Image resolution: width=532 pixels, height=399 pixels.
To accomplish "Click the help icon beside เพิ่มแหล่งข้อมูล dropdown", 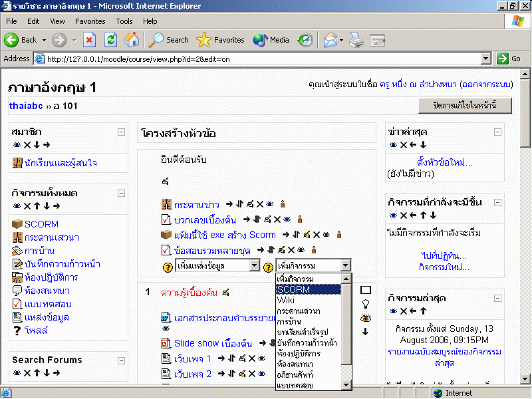I will [168, 267].
